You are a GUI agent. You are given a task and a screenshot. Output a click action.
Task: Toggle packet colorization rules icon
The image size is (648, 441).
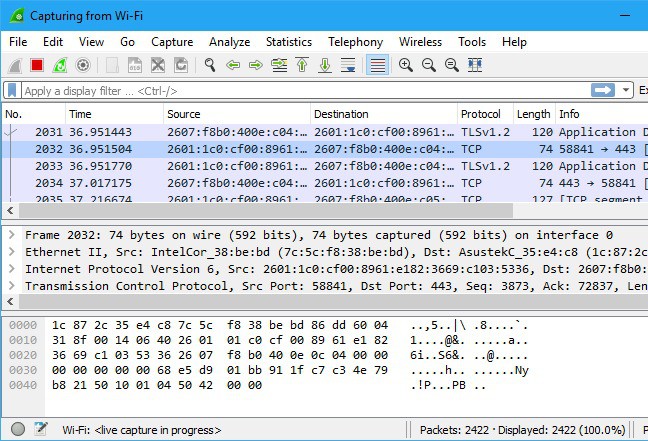click(377, 65)
